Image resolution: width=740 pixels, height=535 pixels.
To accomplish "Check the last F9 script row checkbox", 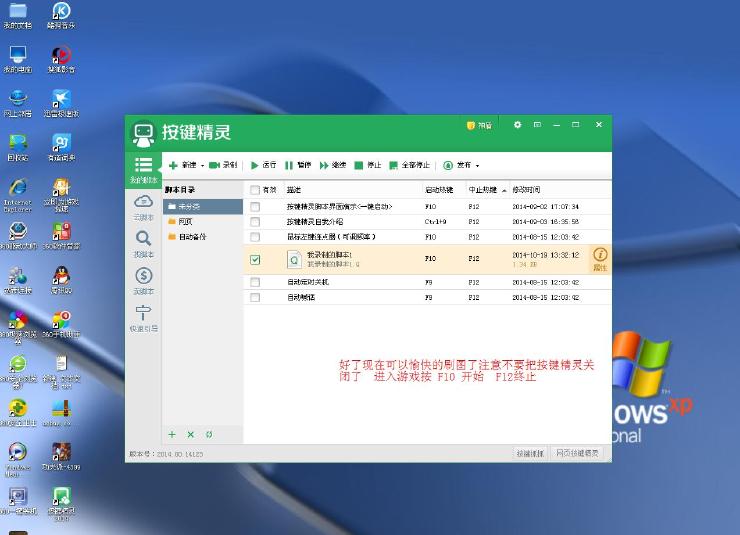I will (x=255, y=297).
